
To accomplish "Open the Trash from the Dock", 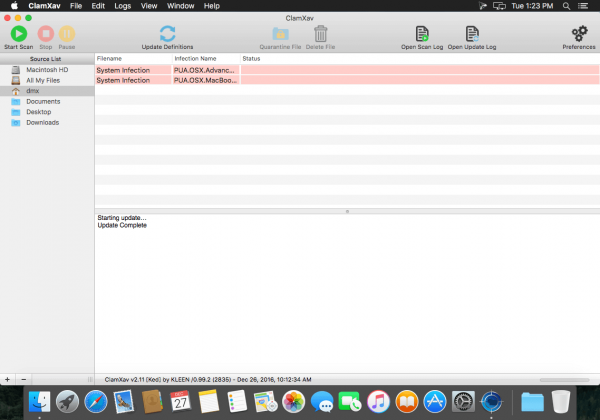I will [561, 401].
